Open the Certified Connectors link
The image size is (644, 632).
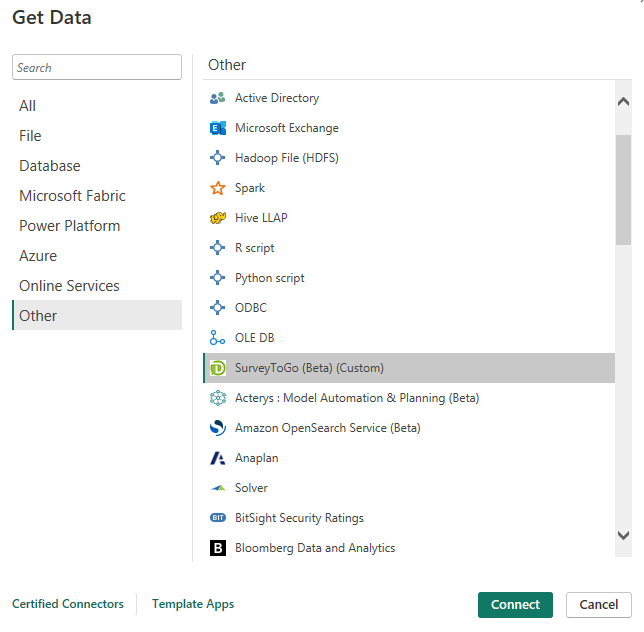[x=68, y=604]
